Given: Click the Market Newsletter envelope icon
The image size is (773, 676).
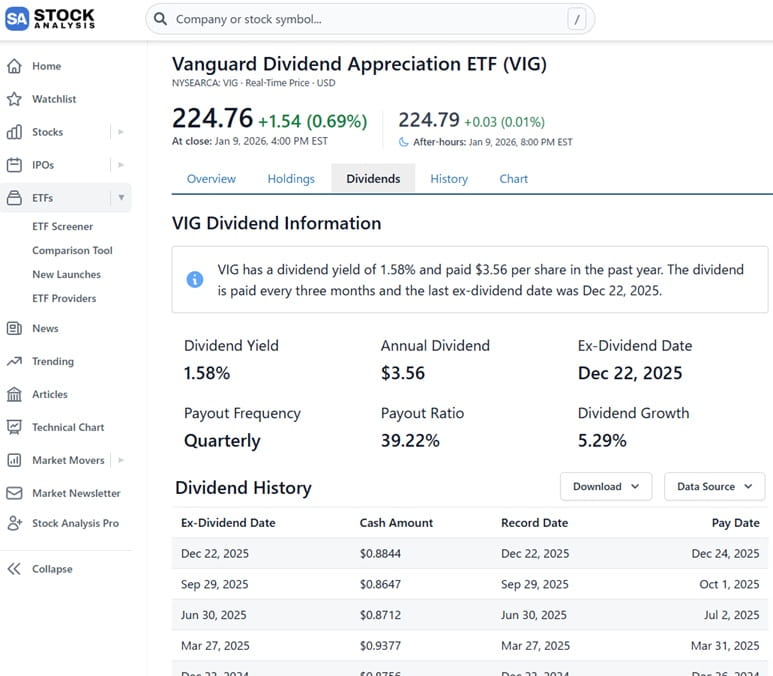Looking at the screenshot, I should click(x=14, y=493).
